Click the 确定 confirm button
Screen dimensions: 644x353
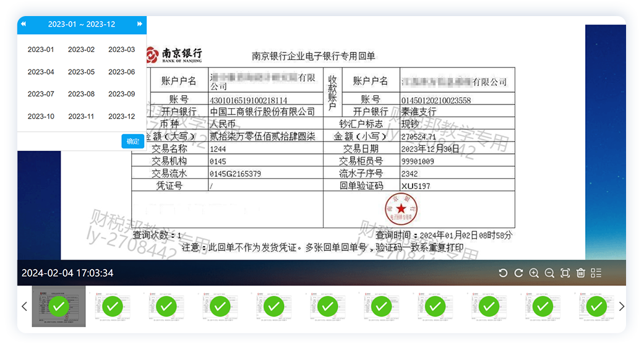(x=132, y=142)
